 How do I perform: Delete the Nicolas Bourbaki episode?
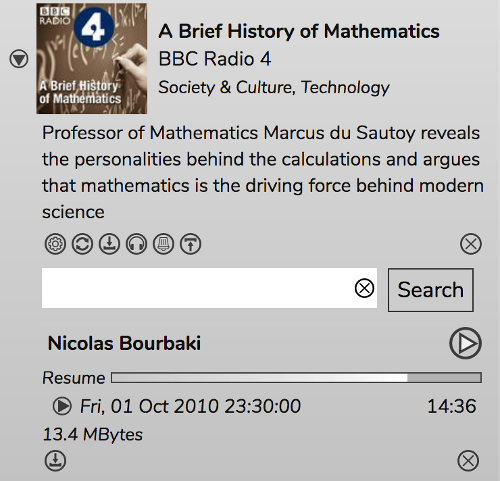tap(468, 461)
